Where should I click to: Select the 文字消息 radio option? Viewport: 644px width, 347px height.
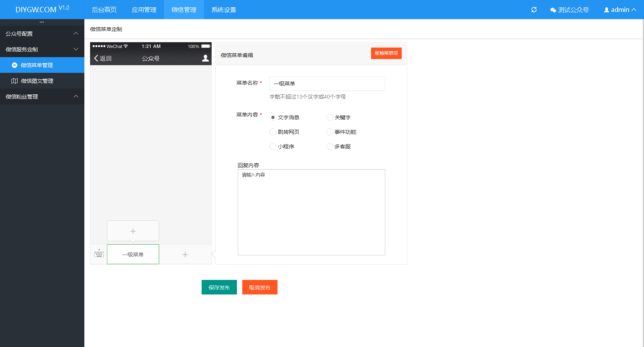pyautogui.click(x=273, y=117)
